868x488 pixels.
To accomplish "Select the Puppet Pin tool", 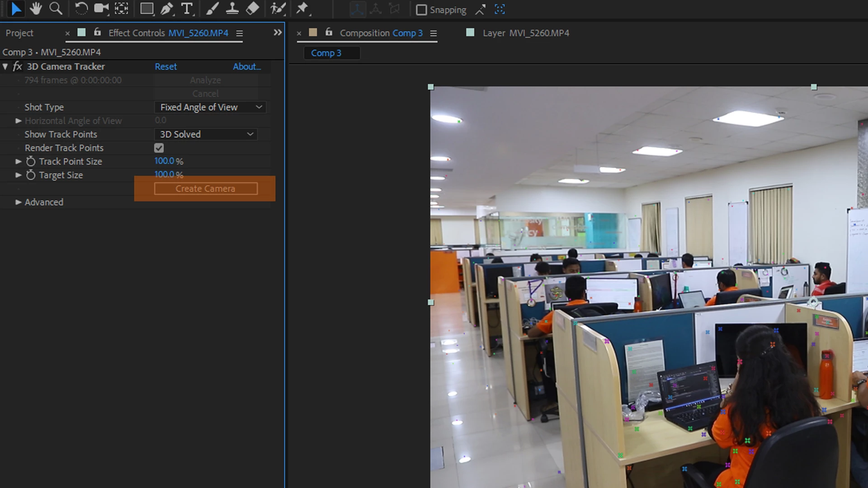I will [x=302, y=9].
